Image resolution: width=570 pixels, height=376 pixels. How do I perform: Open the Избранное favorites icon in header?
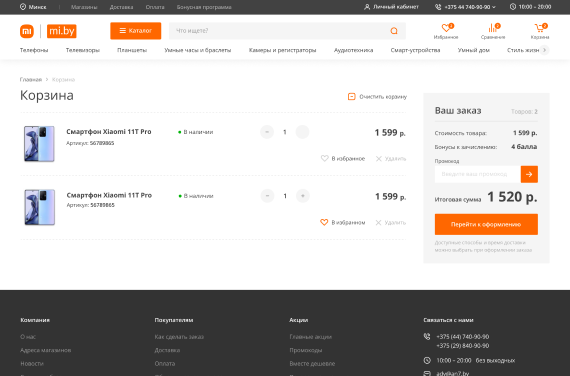[446, 31]
